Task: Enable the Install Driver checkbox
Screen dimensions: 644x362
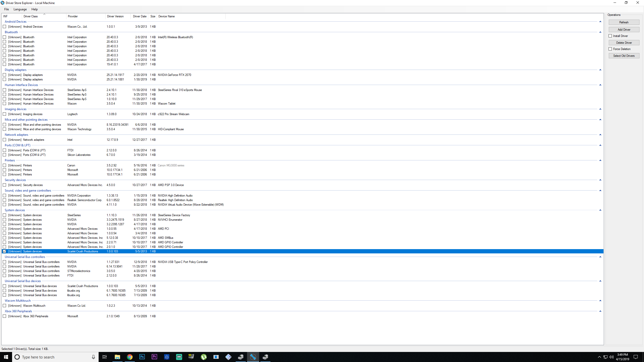Action: click(610, 36)
